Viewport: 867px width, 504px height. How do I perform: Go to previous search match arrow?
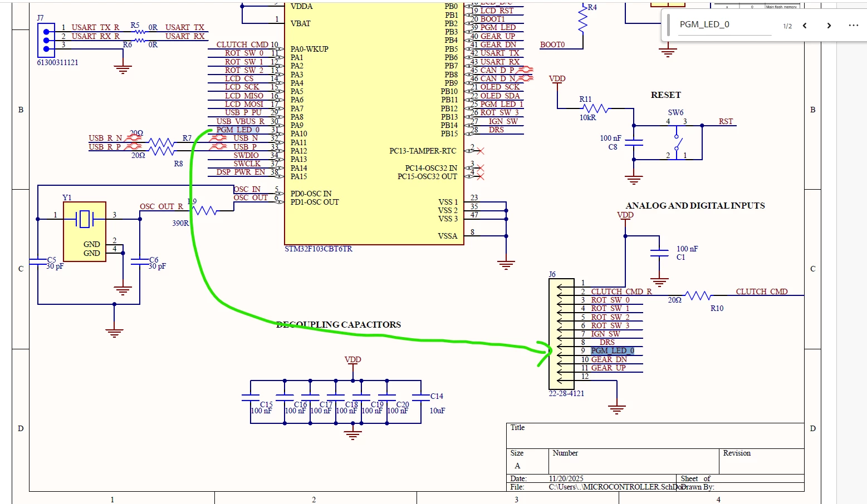(x=805, y=26)
